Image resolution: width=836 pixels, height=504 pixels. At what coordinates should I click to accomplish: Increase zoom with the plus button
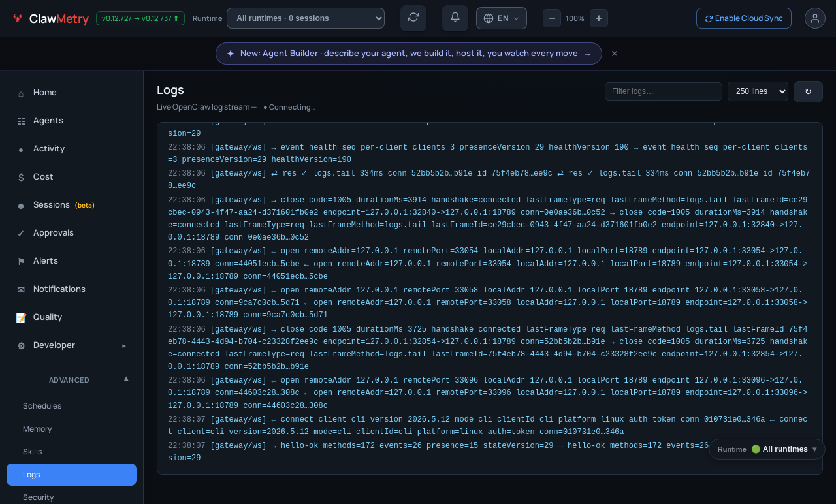[599, 18]
